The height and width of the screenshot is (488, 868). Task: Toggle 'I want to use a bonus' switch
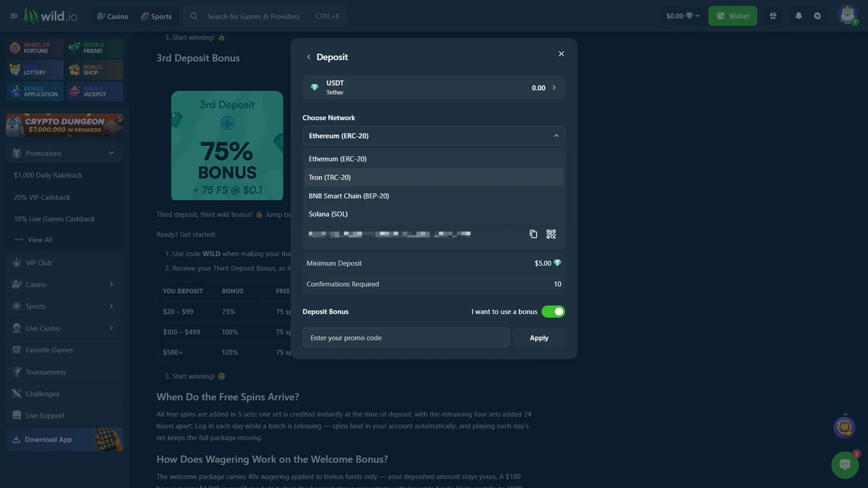tap(553, 312)
